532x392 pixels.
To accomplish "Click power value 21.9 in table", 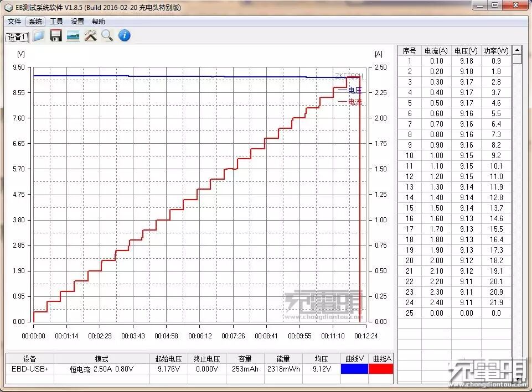I will (496, 302).
